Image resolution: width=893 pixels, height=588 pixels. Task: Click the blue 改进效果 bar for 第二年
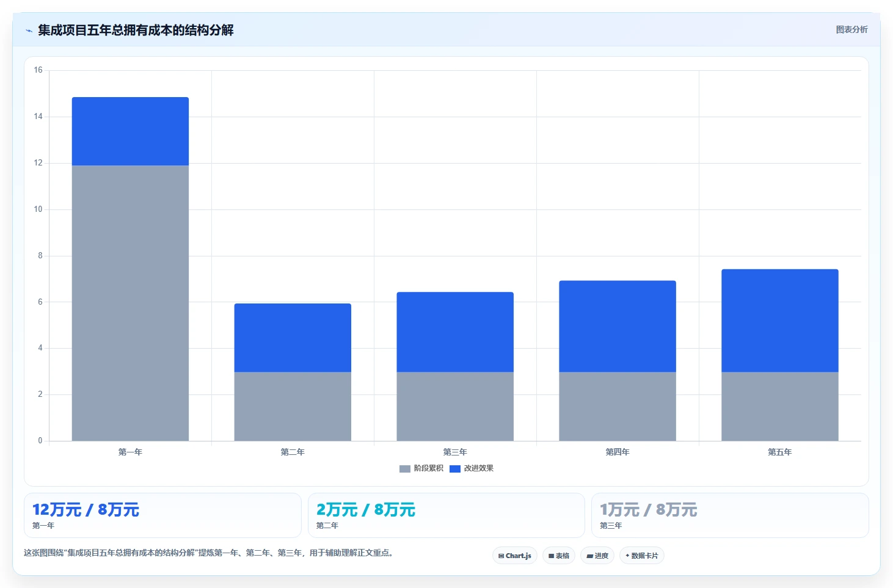tap(293, 338)
